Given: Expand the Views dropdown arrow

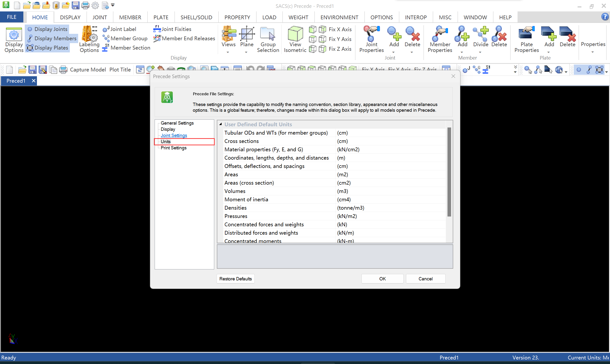Looking at the screenshot, I should [x=228, y=52].
